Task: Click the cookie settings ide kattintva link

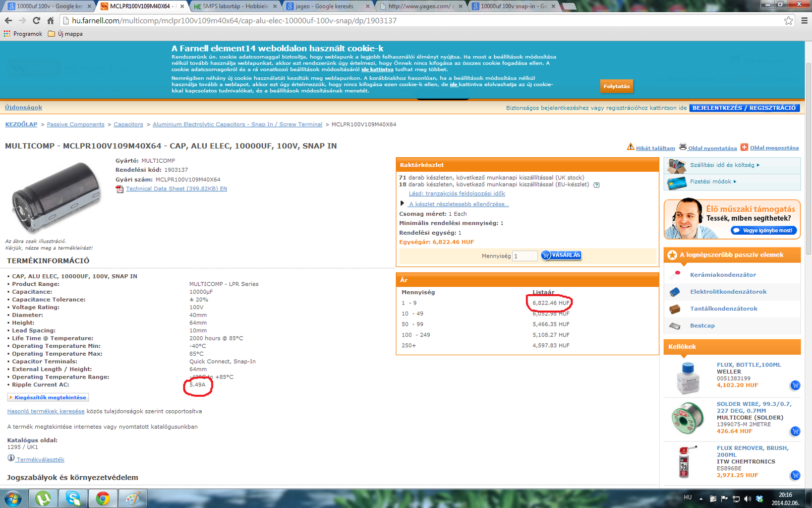Action: click(377, 69)
